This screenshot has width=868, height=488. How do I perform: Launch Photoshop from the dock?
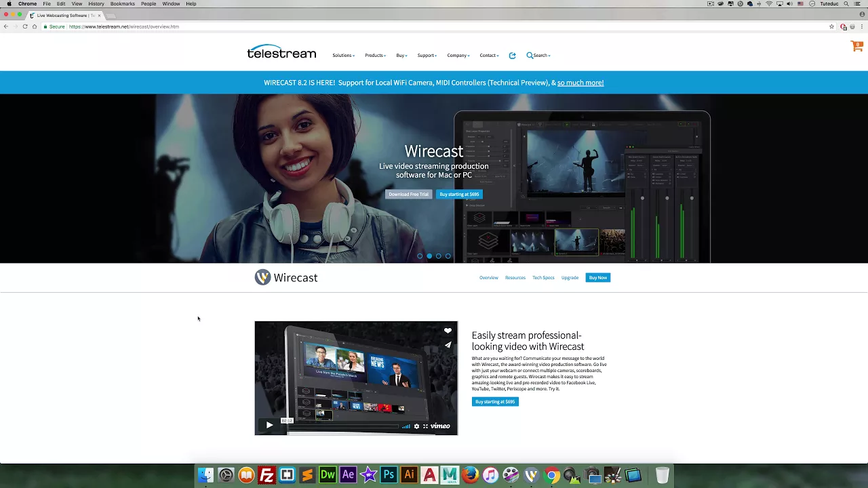(389, 475)
